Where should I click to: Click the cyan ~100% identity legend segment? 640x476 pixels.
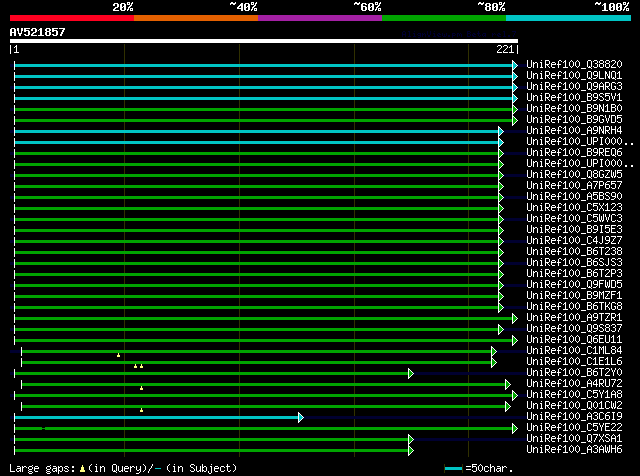(567, 18)
